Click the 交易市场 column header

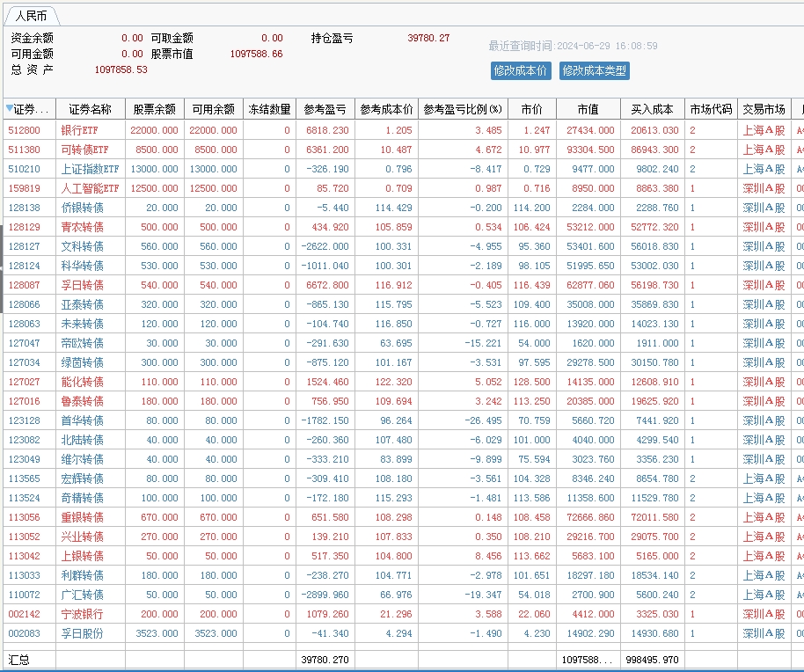tap(763, 110)
